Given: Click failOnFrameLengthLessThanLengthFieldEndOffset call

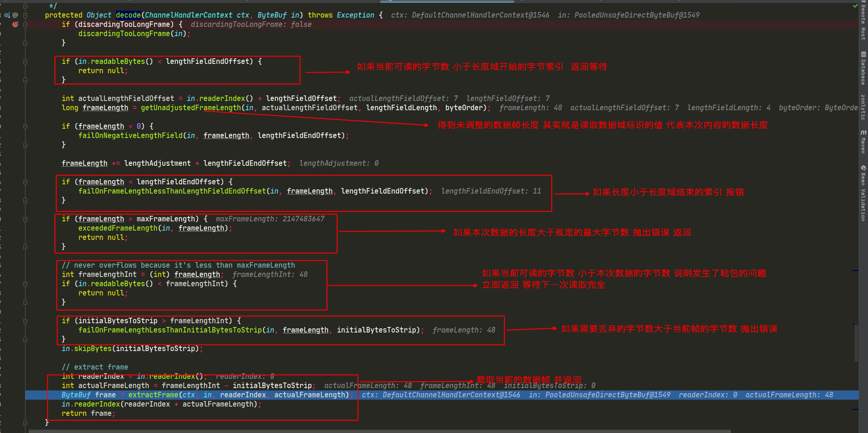Looking at the screenshot, I should point(172,191).
